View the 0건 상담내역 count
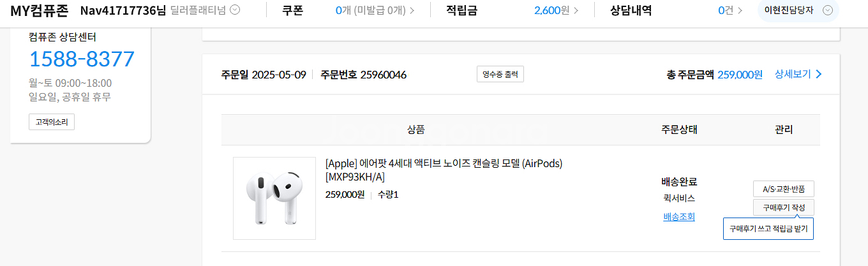 coord(730,10)
